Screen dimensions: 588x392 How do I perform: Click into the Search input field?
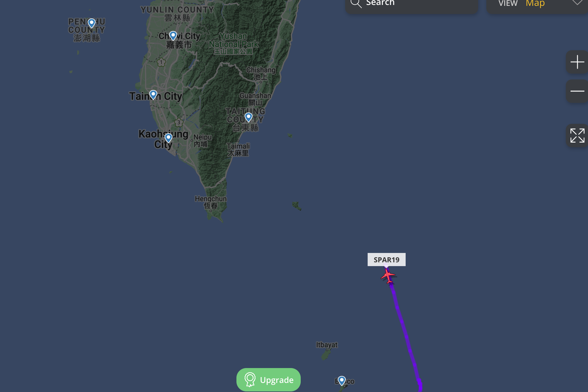coord(411,4)
